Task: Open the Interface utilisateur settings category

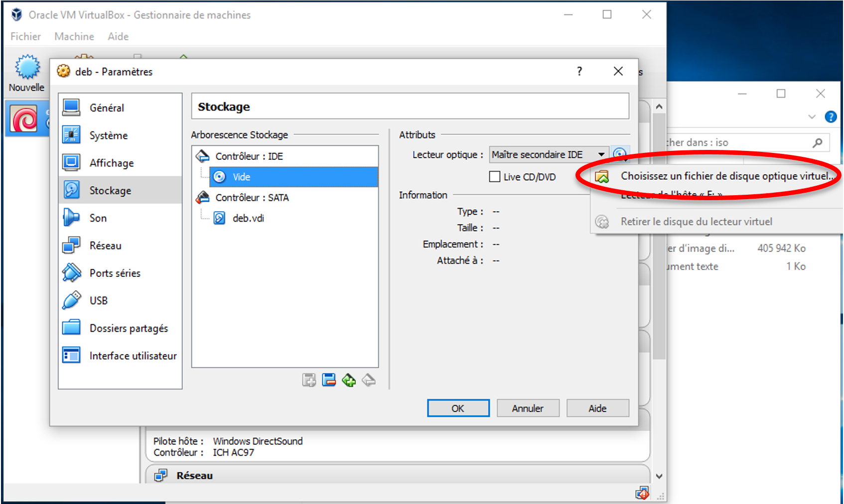Action: [120, 356]
